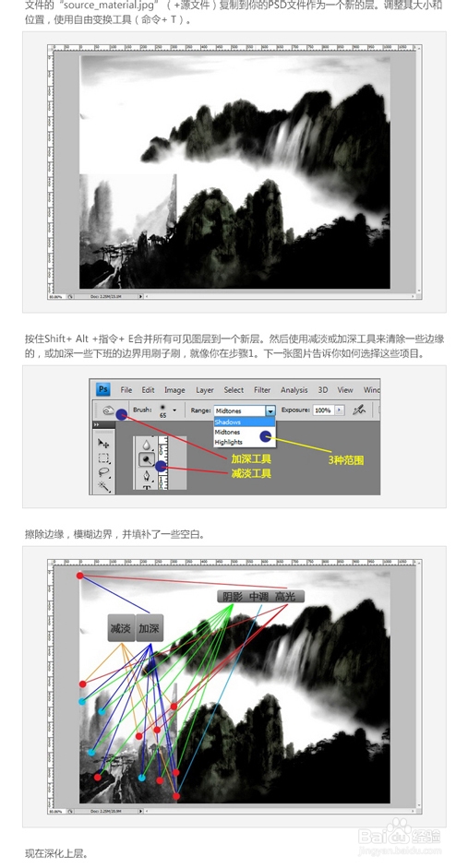468x868 pixels.
Task: Select the Rectangular Marquee tool
Action: tap(103, 458)
